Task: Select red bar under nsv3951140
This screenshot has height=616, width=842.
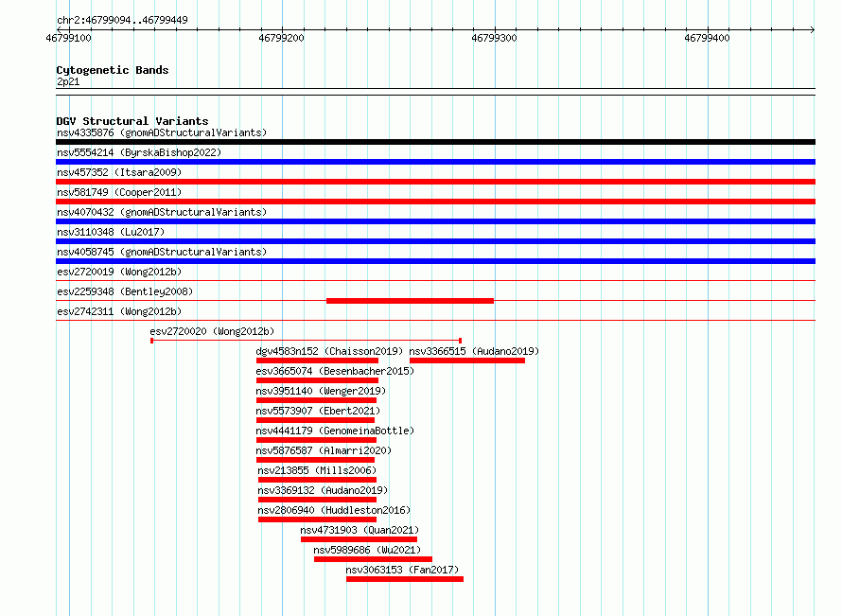Action: 316,400
